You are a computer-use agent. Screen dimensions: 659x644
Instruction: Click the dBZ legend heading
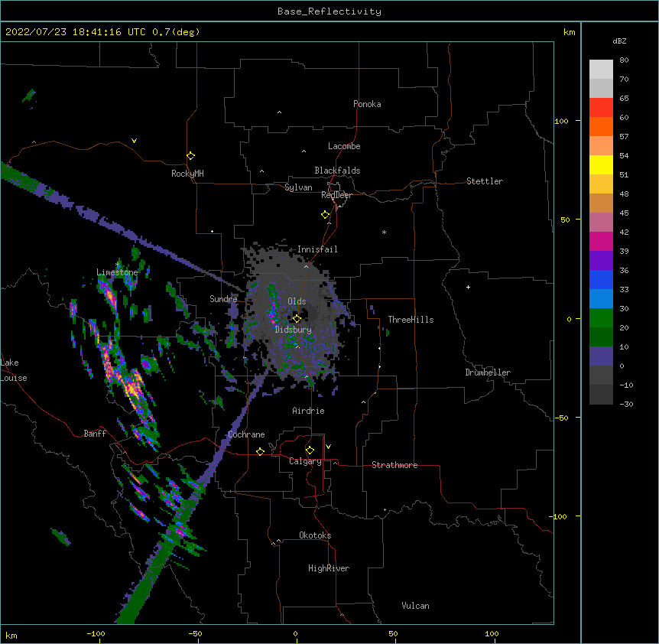coord(619,41)
